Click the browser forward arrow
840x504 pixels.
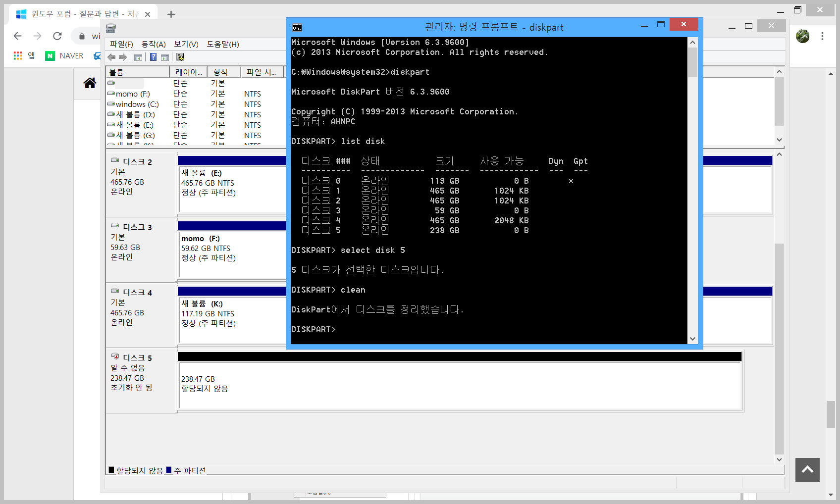pos(38,36)
